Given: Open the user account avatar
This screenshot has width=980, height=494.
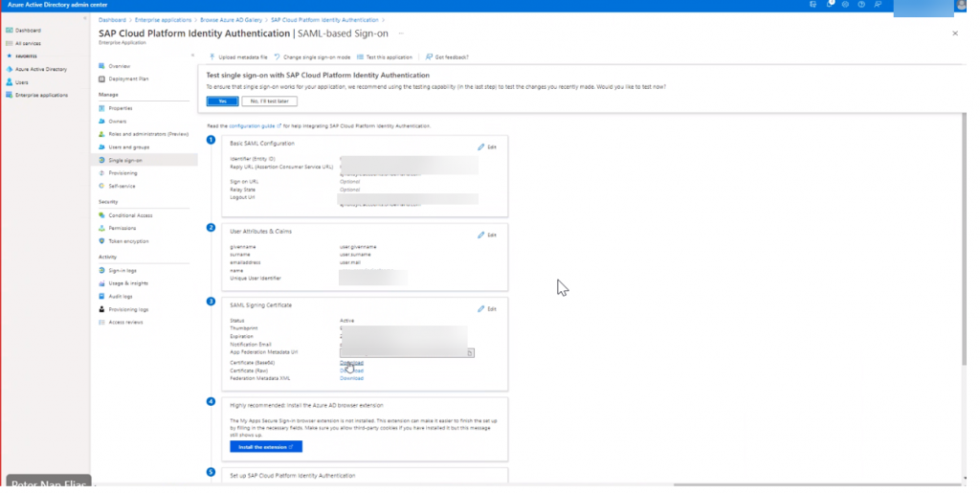Looking at the screenshot, I should point(961,5).
